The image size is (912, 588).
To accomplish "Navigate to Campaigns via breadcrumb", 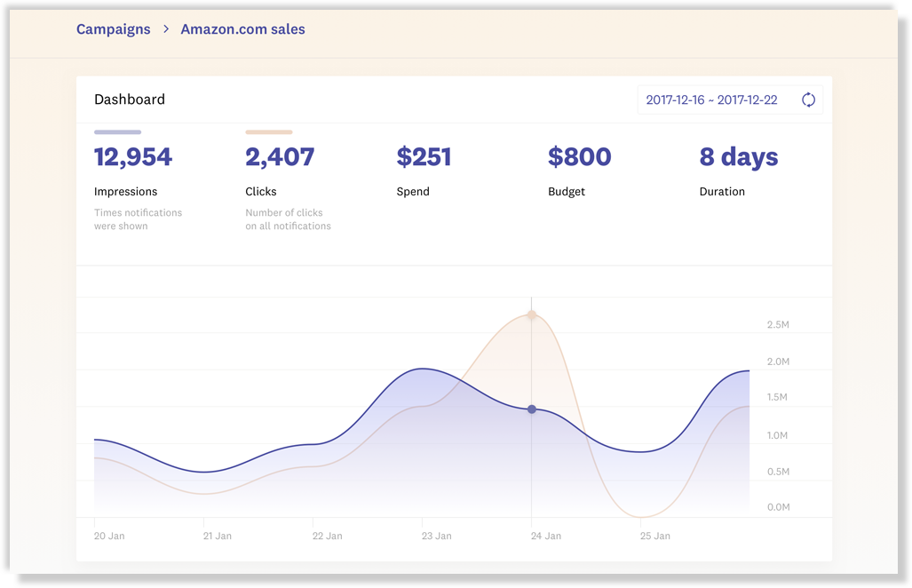I will coord(113,28).
